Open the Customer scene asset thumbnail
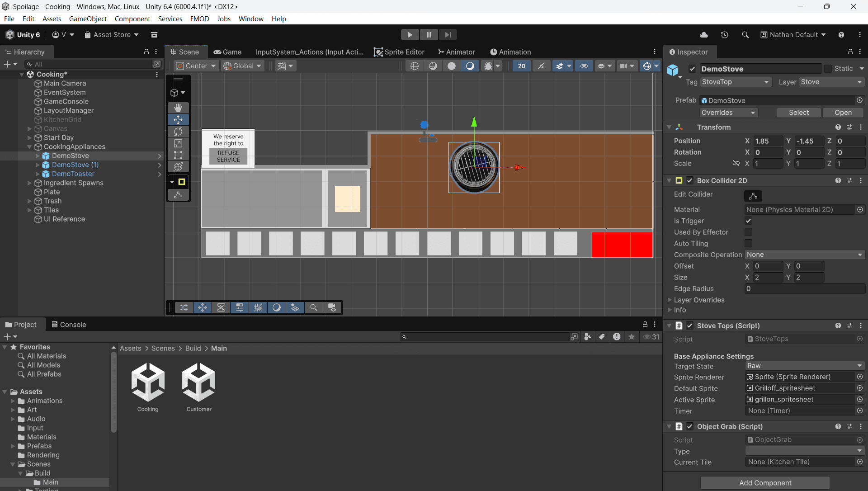 click(x=199, y=387)
